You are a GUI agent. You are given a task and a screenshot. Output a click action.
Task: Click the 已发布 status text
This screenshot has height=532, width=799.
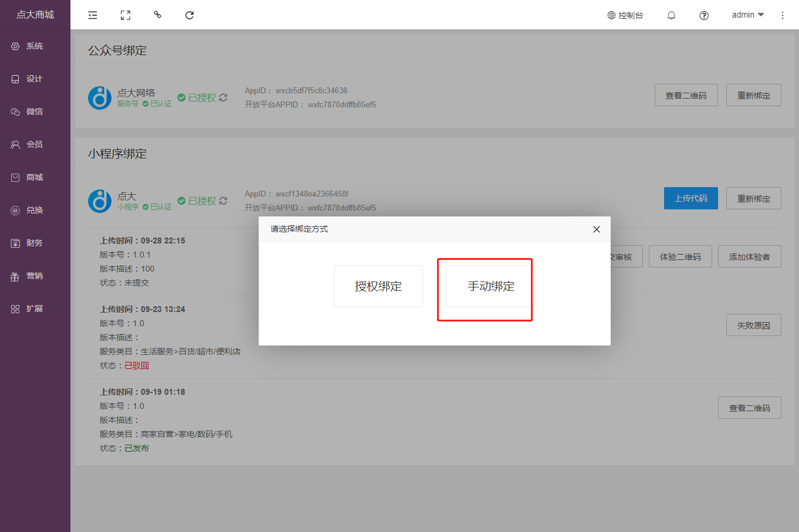[137, 448]
